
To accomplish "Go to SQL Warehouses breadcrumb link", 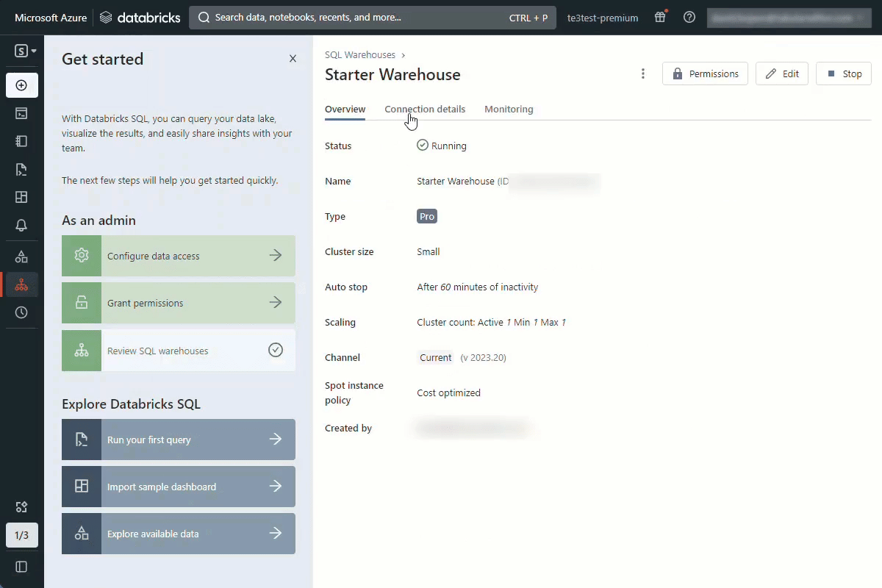I will (x=360, y=55).
